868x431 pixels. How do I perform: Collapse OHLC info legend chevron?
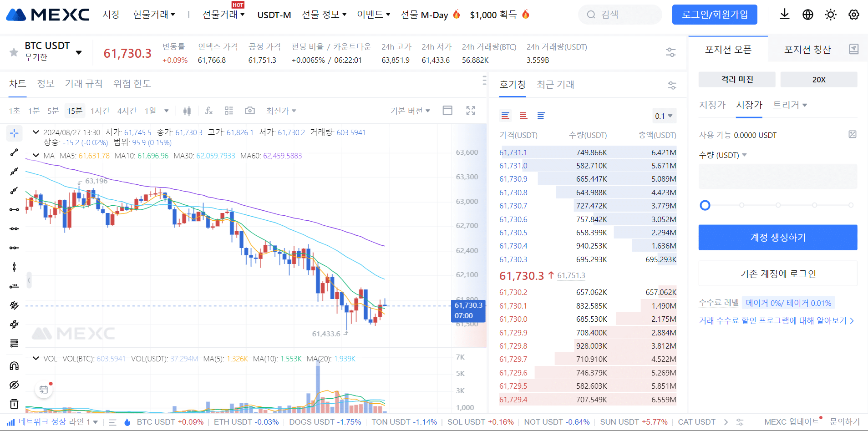(36, 132)
